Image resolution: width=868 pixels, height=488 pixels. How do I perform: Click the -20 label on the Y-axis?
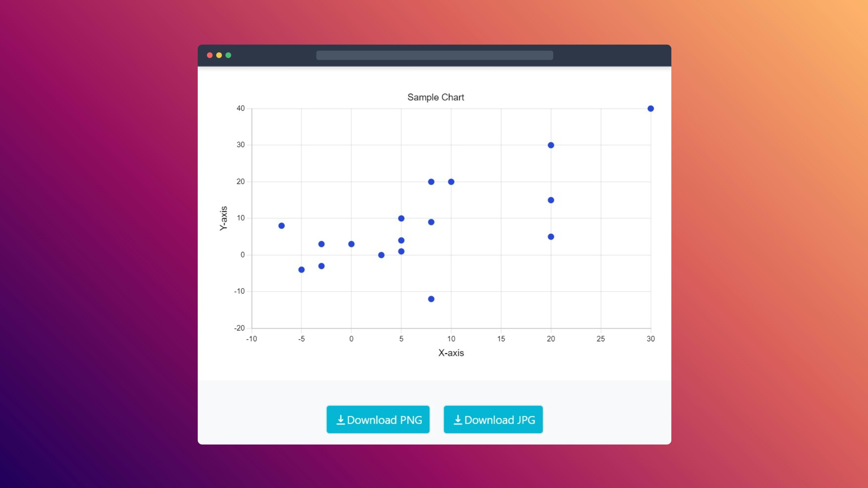click(239, 328)
